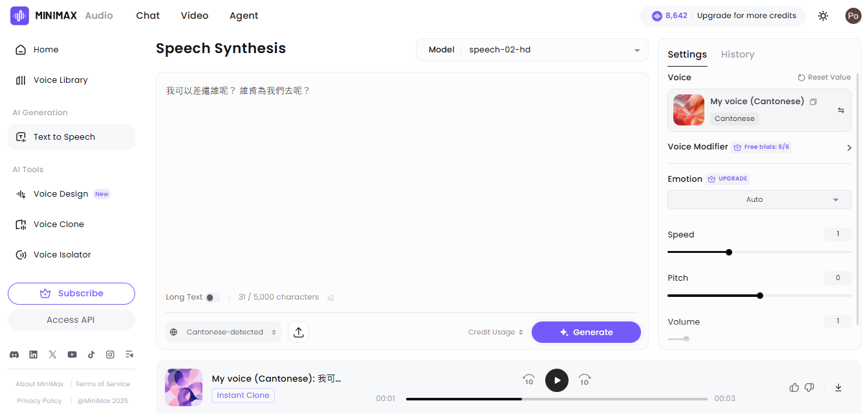Open the Voice Design tool
Image resolution: width=868 pixels, height=414 pixels.
point(61,193)
